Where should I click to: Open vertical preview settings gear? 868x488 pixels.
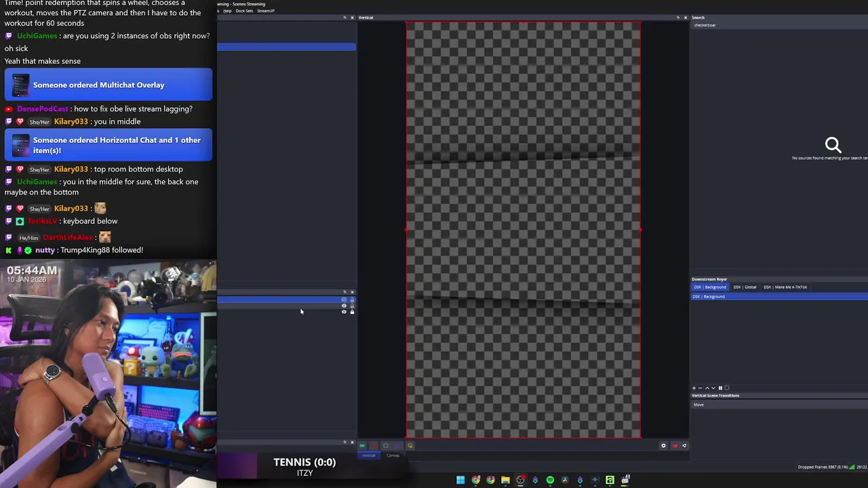coord(664,445)
